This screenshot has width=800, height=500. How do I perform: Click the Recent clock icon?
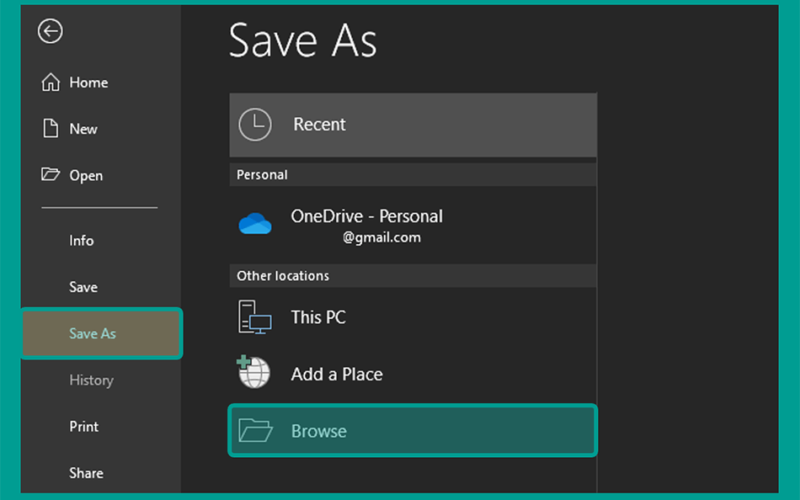pyautogui.click(x=255, y=124)
